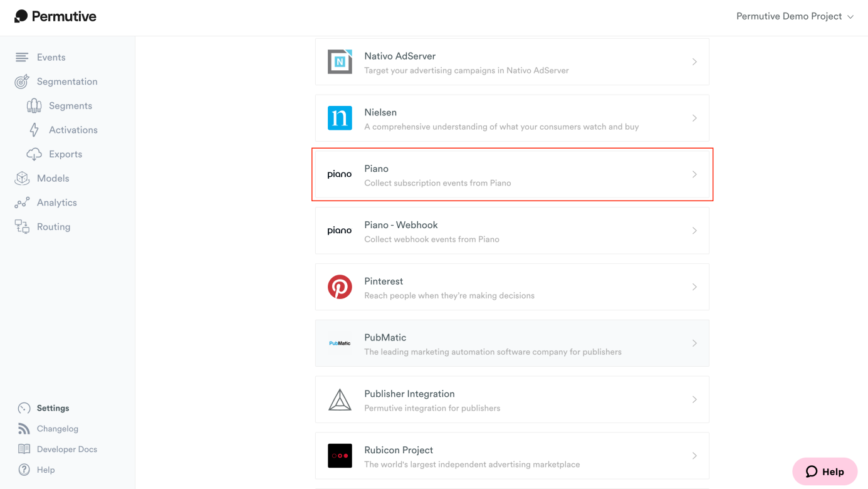Click the Activations lightning icon
Image resolution: width=868 pixels, height=489 pixels.
[x=34, y=130]
